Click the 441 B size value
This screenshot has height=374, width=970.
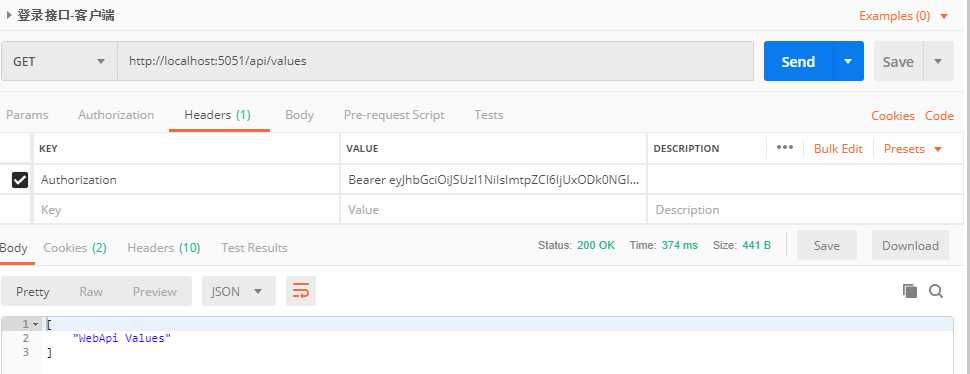pos(757,245)
